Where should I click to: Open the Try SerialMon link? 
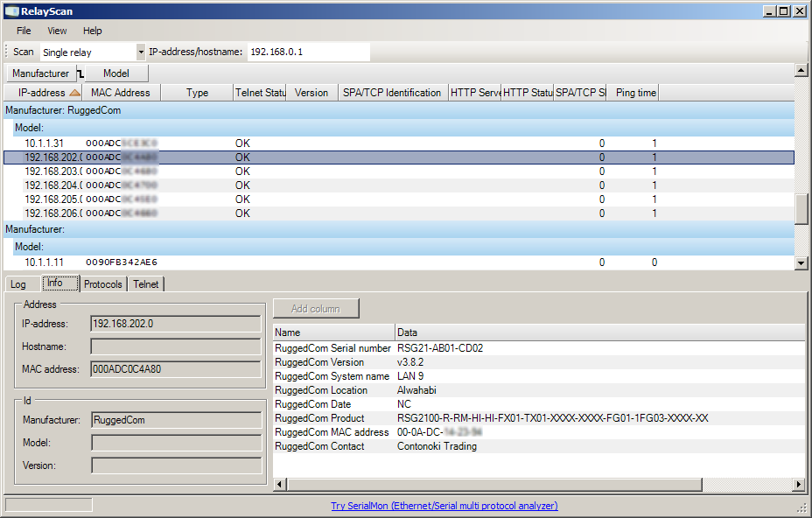444,506
